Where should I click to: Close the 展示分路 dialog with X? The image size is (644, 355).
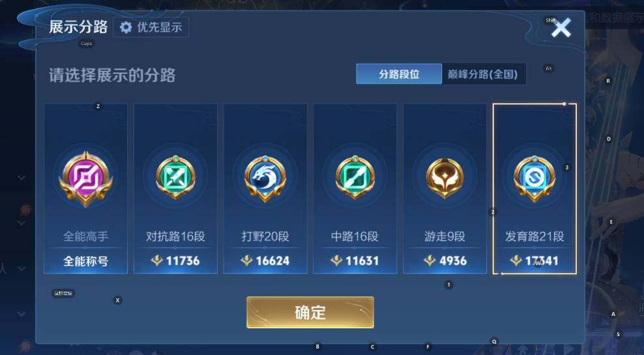pos(561,28)
